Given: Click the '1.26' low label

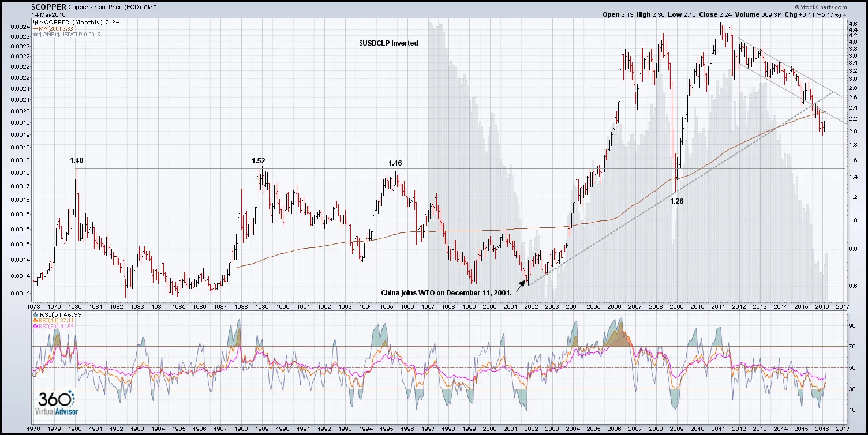Looking at the screenshot, I should [677, 201].
